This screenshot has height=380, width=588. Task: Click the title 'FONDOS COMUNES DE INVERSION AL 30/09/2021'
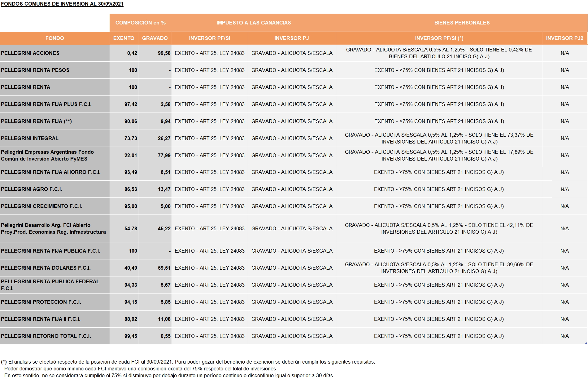(62, 4)
